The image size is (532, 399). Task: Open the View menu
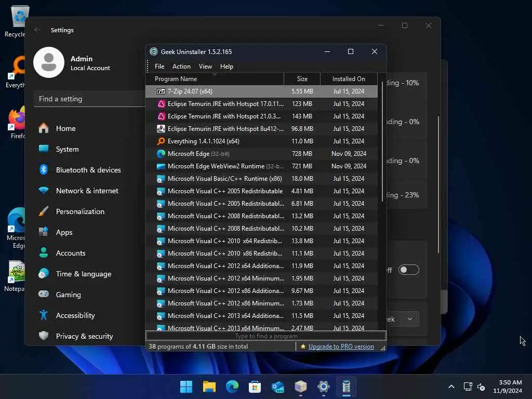[x=205, y=66]
